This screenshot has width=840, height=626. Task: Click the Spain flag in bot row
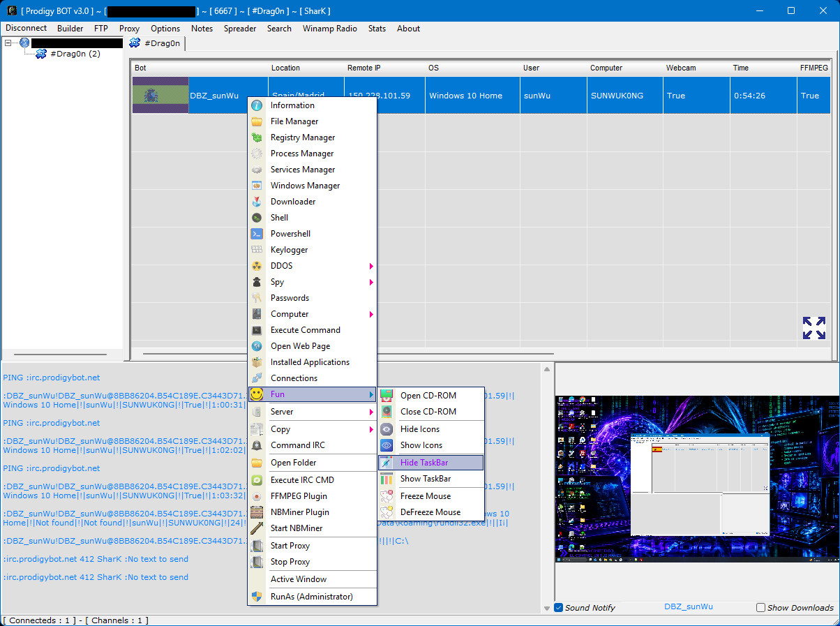click(x=160, y=95)
